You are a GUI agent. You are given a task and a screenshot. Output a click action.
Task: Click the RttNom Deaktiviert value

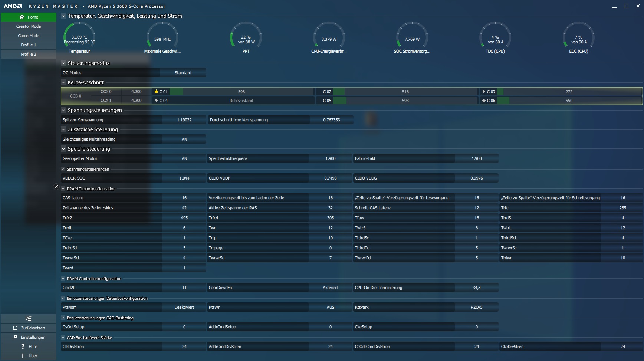point(184,307)
